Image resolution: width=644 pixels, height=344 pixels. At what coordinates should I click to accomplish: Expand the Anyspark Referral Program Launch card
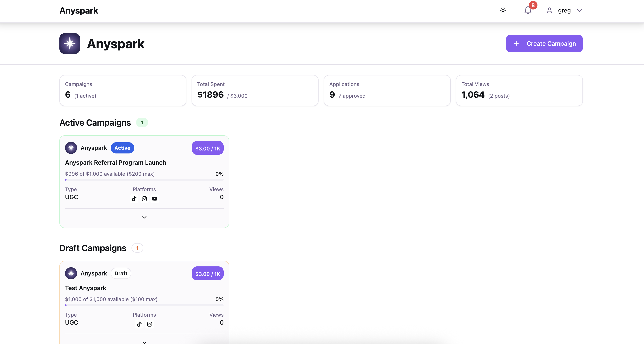pyautogui.click(x=144, y=217)
